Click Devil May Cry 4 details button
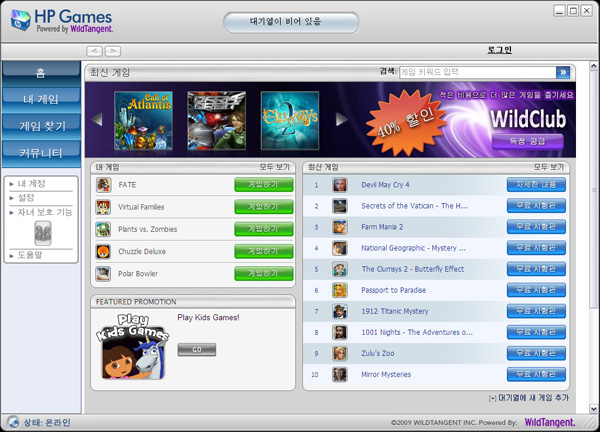 click(x=536, y=185)
